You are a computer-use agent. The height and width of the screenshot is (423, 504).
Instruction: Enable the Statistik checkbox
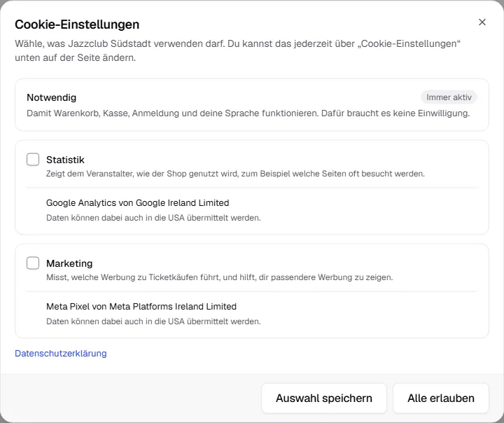point(33,160)
